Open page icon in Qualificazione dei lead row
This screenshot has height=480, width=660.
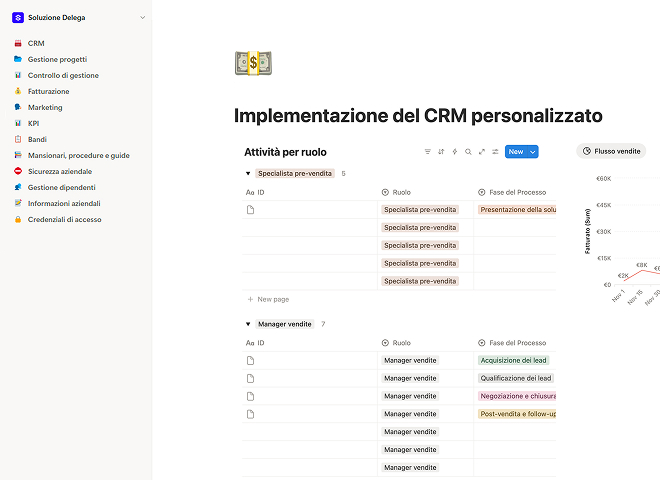[250, 379]
